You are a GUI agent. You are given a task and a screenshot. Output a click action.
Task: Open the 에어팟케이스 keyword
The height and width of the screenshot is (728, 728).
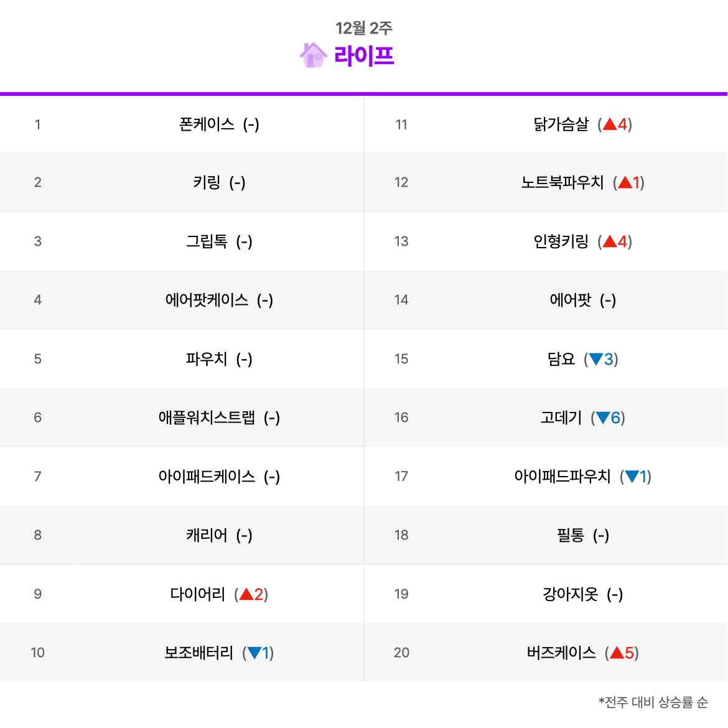pyautogui.click(x=207, y=300)
